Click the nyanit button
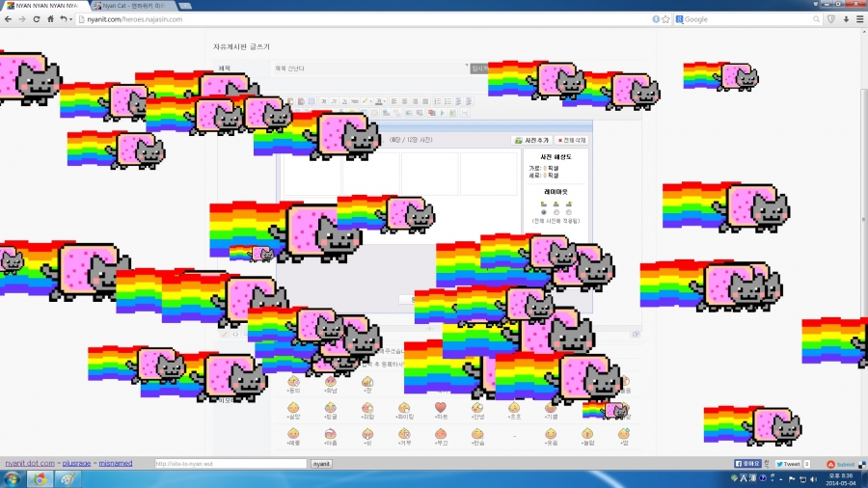The image size is (868, 488). tap(321, 464)
